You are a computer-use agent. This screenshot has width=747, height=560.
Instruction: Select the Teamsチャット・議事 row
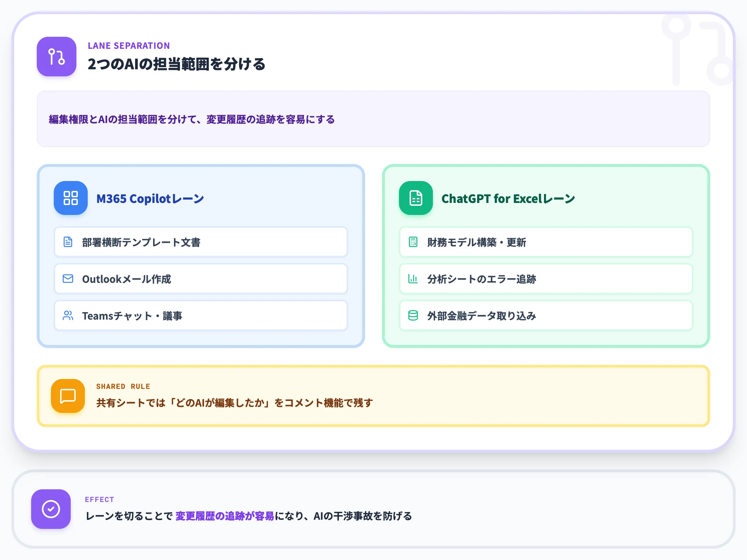(201, 316)
